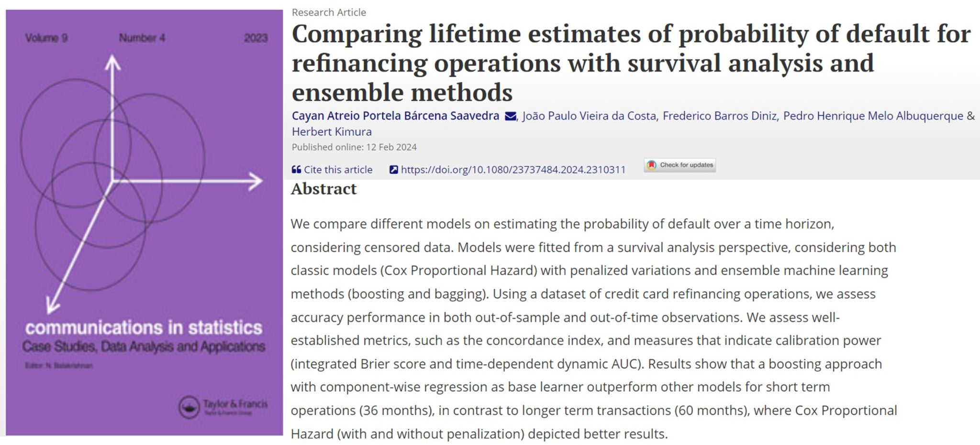
Task: Open author Pedro Henrique Melo Albuquerque
Action: pyautogui.click(x=873, y=116)
